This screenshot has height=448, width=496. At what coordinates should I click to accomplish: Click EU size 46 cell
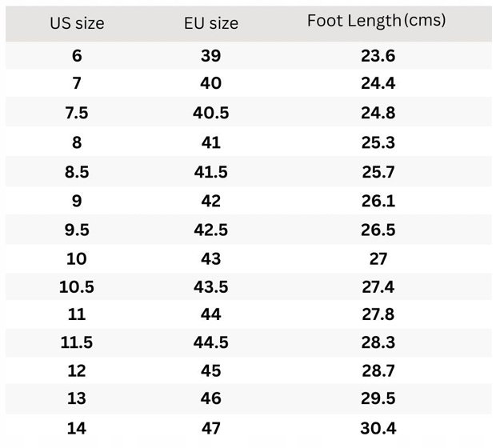click(x=211, y=398)
